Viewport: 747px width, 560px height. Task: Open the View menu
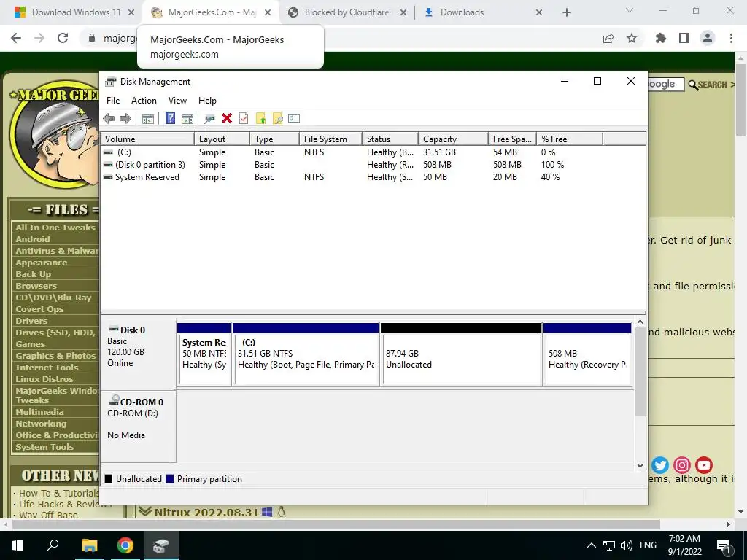coord(177,101)
